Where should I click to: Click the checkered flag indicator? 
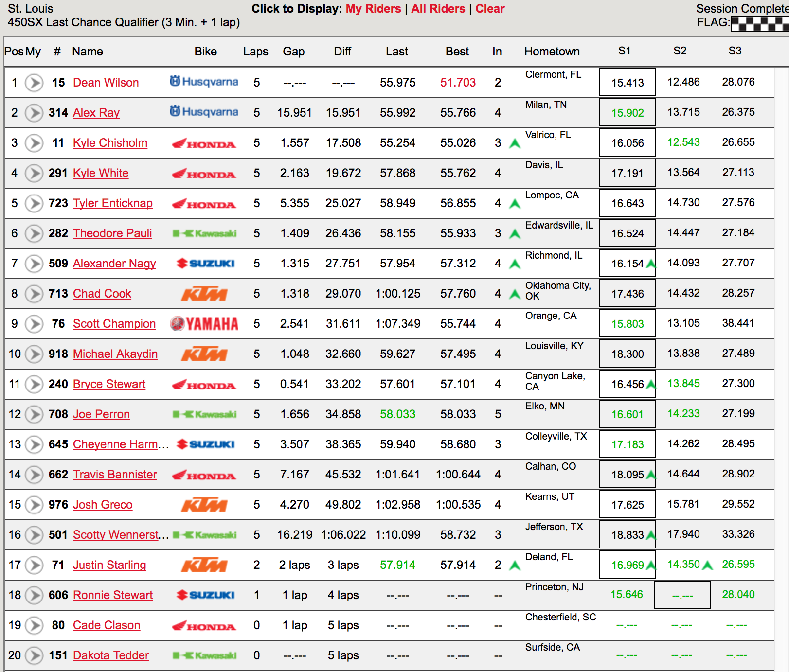tap(759, 23)
